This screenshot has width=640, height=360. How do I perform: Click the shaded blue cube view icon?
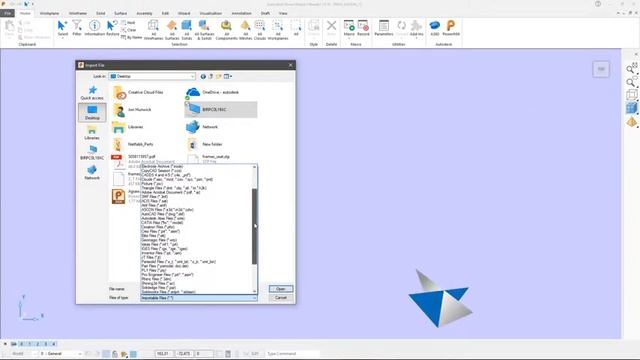[631, 108]
